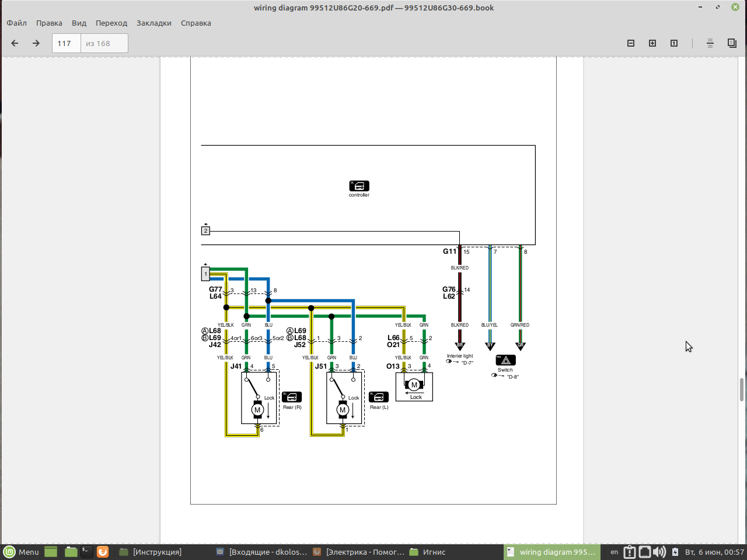Open the terminal from the taskbar launcher
The height and width of the screenshot is (560, 747).
coord(86,552)
